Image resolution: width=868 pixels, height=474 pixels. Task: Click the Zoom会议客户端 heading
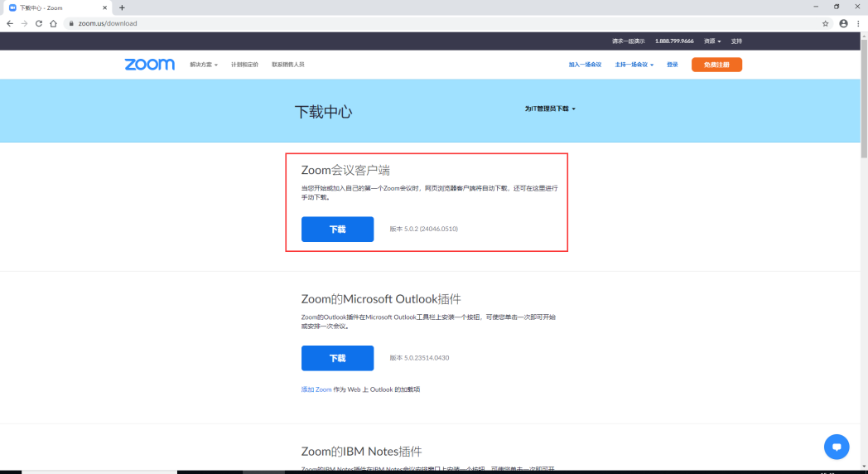point(345,170)
